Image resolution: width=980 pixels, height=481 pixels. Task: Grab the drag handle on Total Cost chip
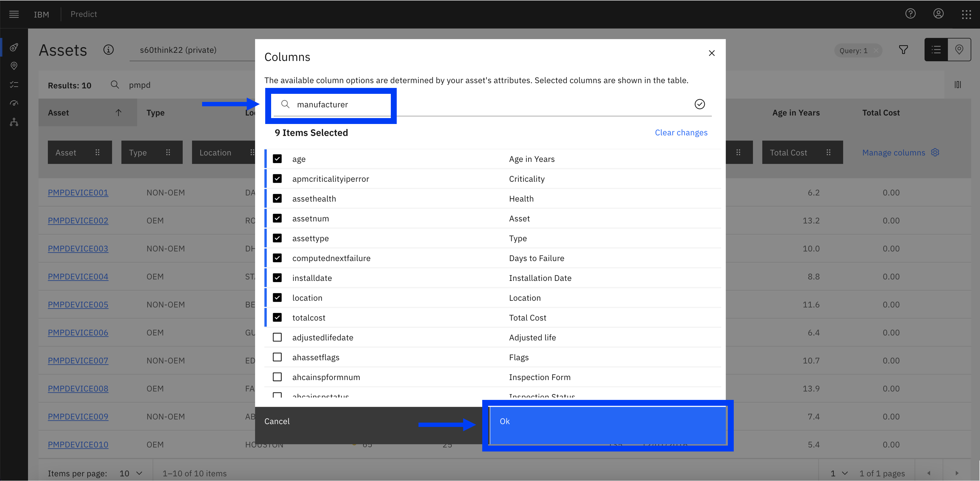(828, 152)
